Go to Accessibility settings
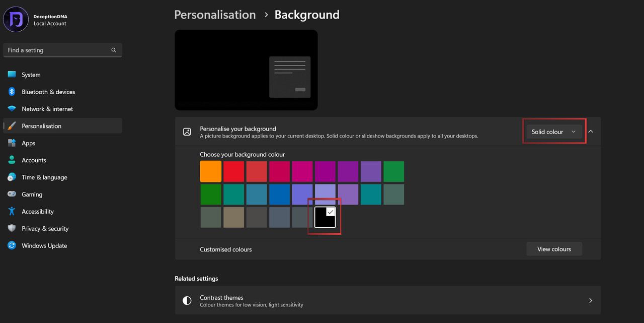The width and height of the screenshot is (644, 323). click(39, 212)
